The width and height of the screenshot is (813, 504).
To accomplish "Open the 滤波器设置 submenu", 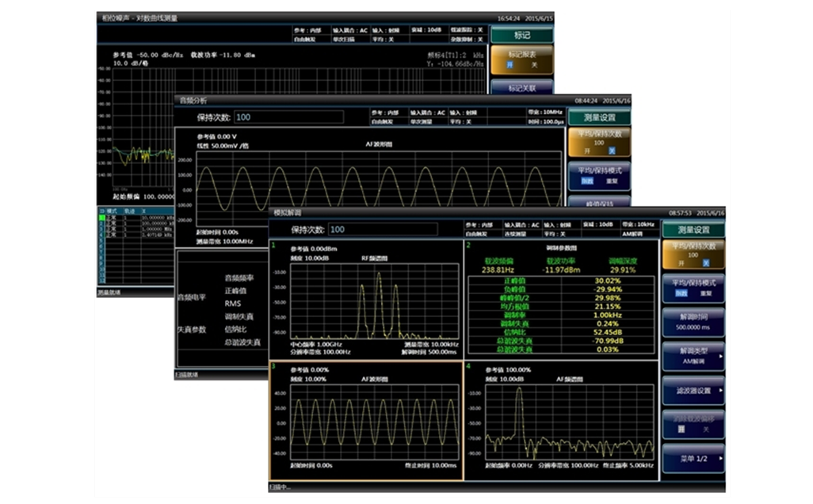I will 693,390.
